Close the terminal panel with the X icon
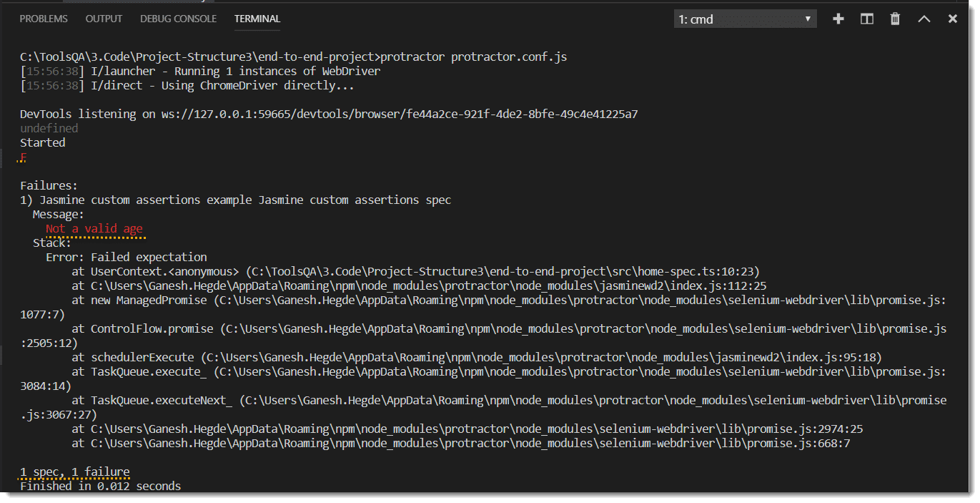 (x=951, y=18)
